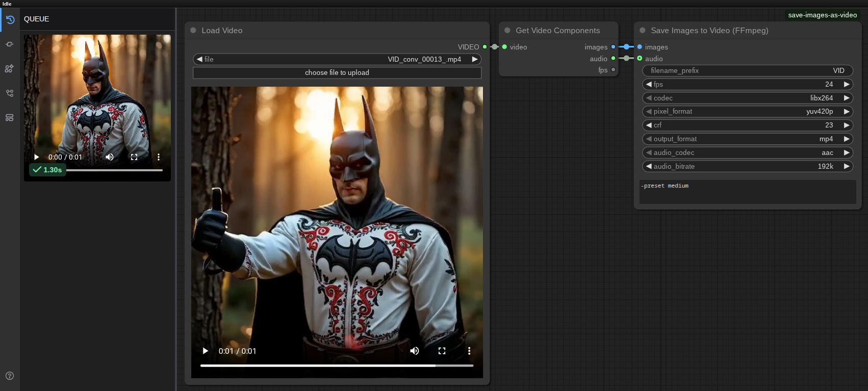
Task: Click the -preset medium text area
Action: pos(748,192)
